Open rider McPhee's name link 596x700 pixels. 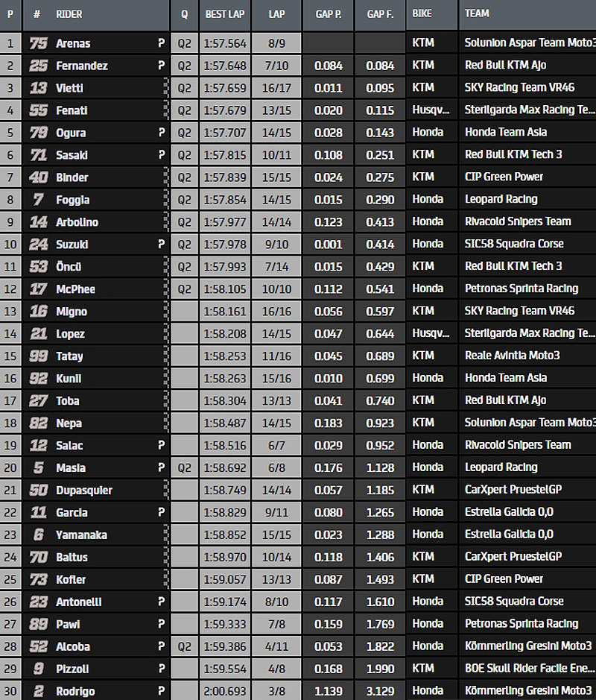click(75, 289)
